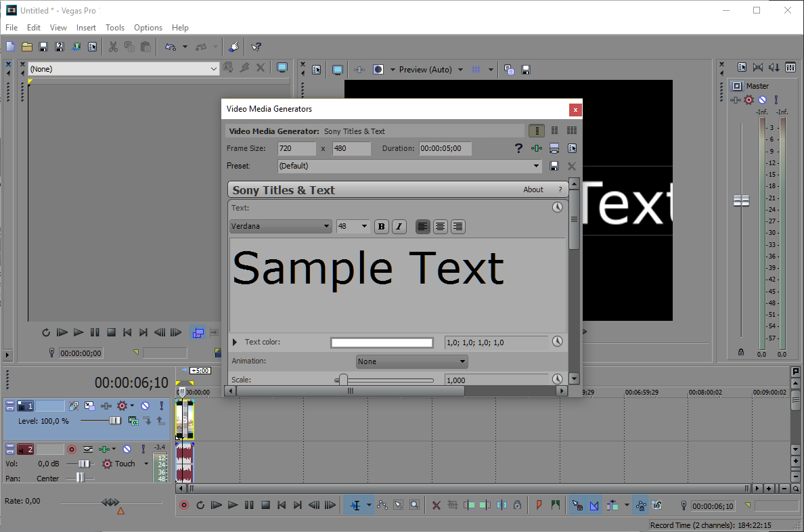Paste from clipboard in the main toolbar
Image resolution: width=804 pixels, height=532 pixels.
point(146,47)
